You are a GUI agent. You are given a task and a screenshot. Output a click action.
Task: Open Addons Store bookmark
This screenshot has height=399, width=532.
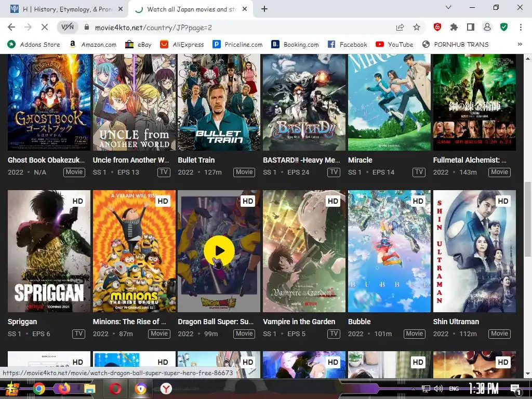[x=34, y=45]
